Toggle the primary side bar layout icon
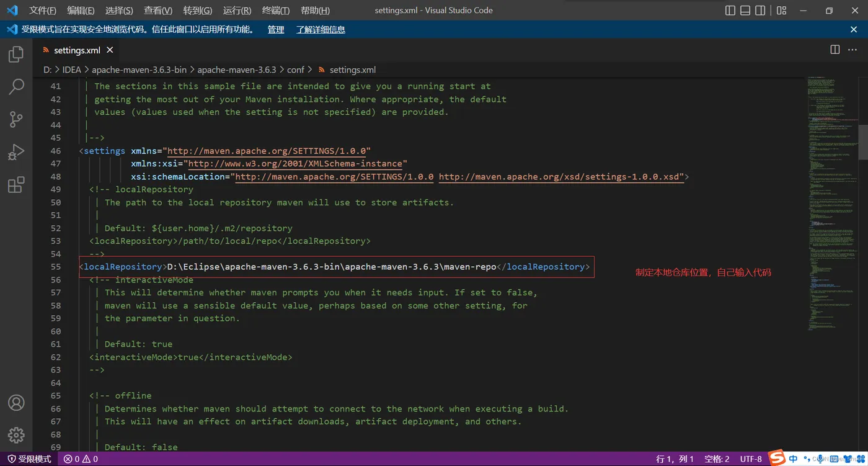Image resolution: width=868 pixels, height=466 pixels. click(x=730, y=11)
